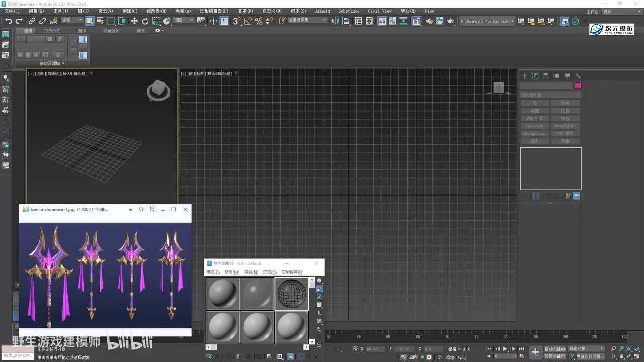Click the Select Object tool
This screenshot has height=362, width=644.
(89, 21)
